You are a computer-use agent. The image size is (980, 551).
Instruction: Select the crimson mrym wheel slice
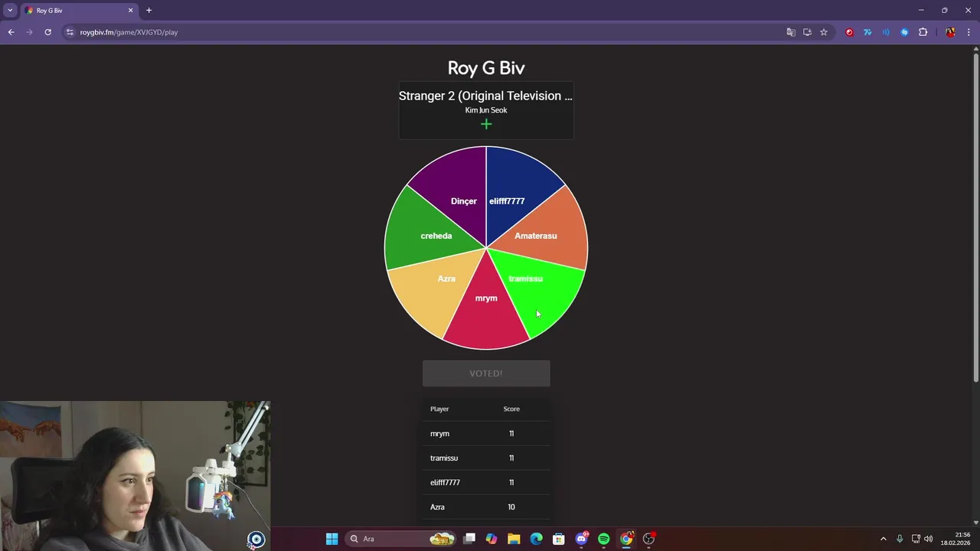[486, 314]
